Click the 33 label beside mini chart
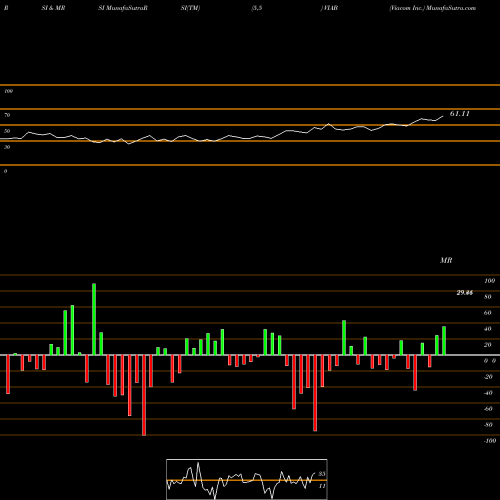This screenshot has height=500, width=500. pyautogui.click(x=322, y=474)
